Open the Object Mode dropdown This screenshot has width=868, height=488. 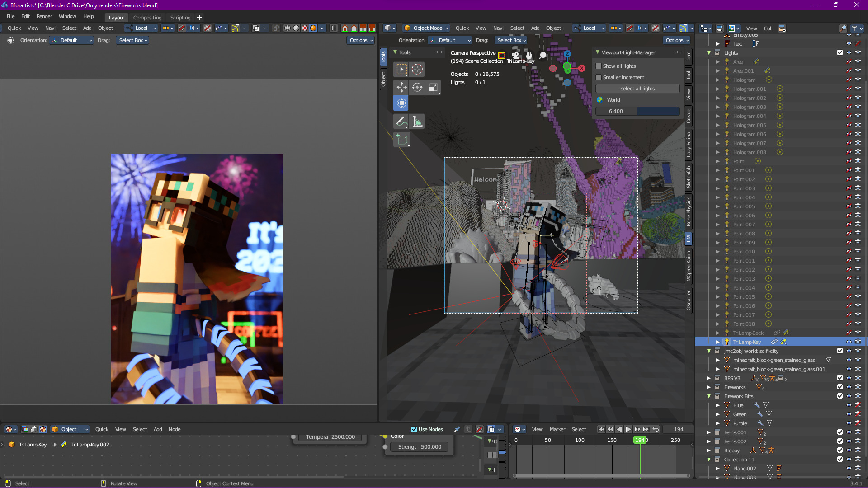point(426,28)
